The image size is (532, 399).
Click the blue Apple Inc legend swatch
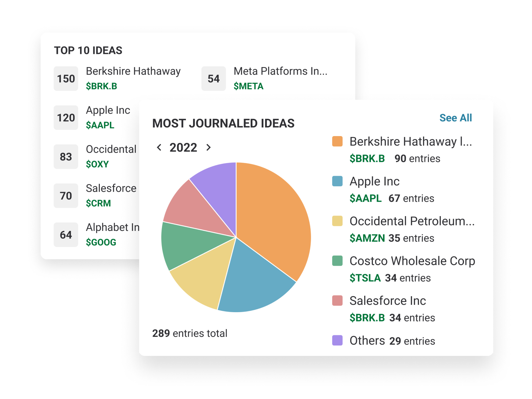pos(337,181)
